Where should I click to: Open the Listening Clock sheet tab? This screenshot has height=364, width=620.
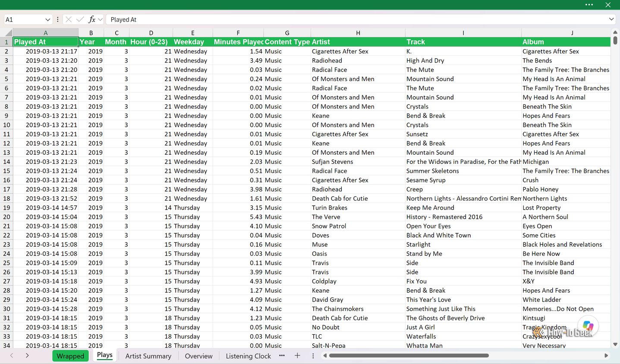(x=248, y=356)
